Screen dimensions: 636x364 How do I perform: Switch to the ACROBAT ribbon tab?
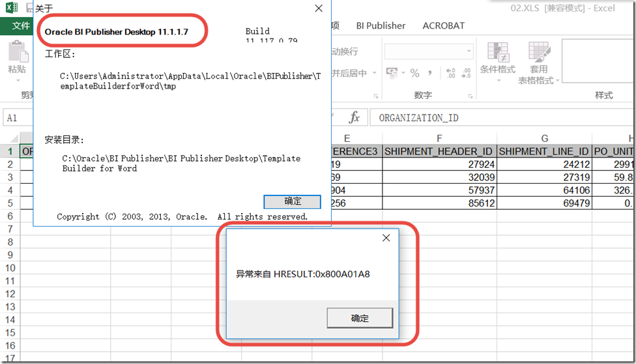click(443, 25)
